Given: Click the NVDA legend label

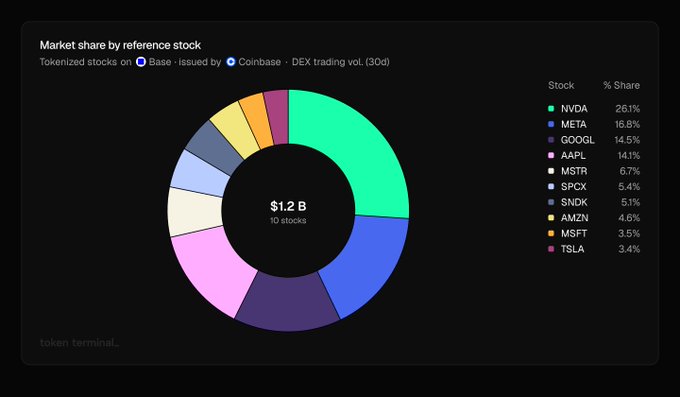Looking at the screenshot, I should click(x=574, y=108).
